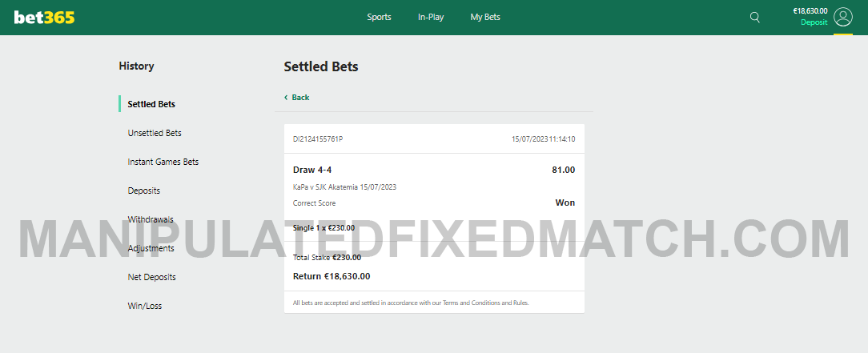Click the Back chevron arrow
This screenshot has height=353, width=868.
[286, 98]
